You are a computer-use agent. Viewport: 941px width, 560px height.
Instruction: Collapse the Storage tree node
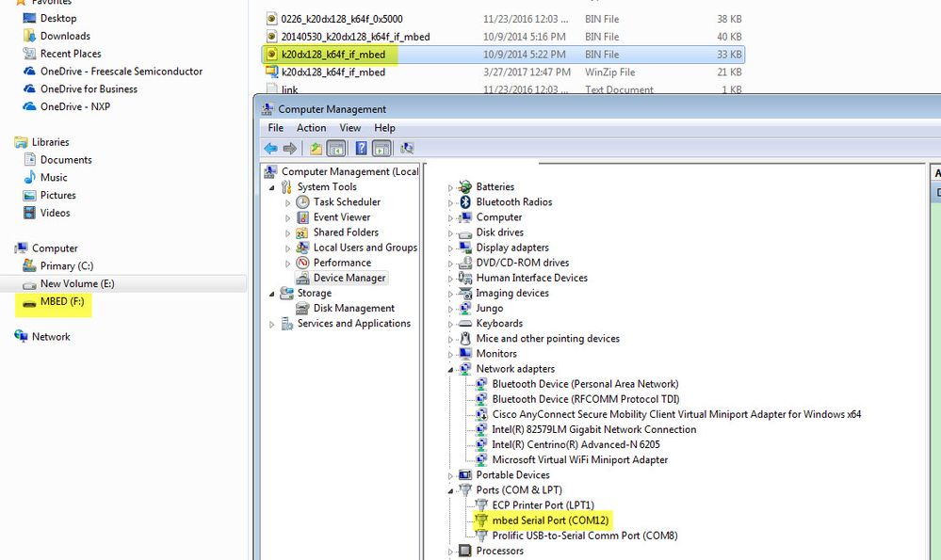pos(272,294)
